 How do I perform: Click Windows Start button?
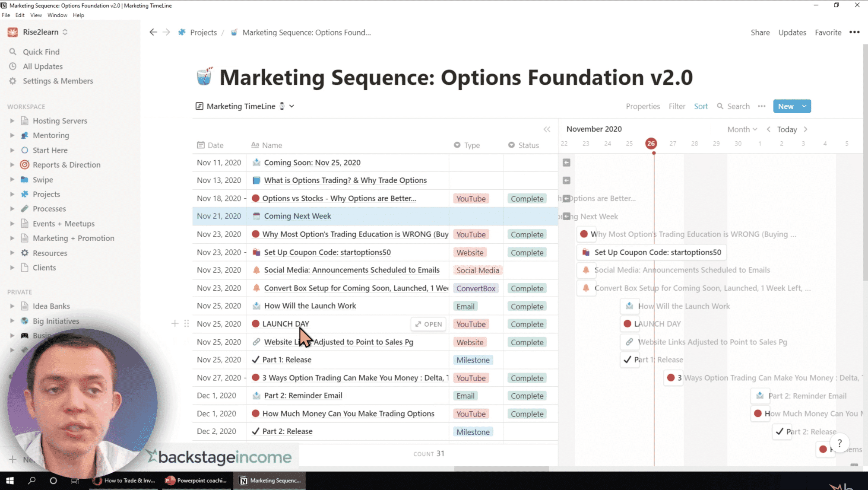pos(10,480)
